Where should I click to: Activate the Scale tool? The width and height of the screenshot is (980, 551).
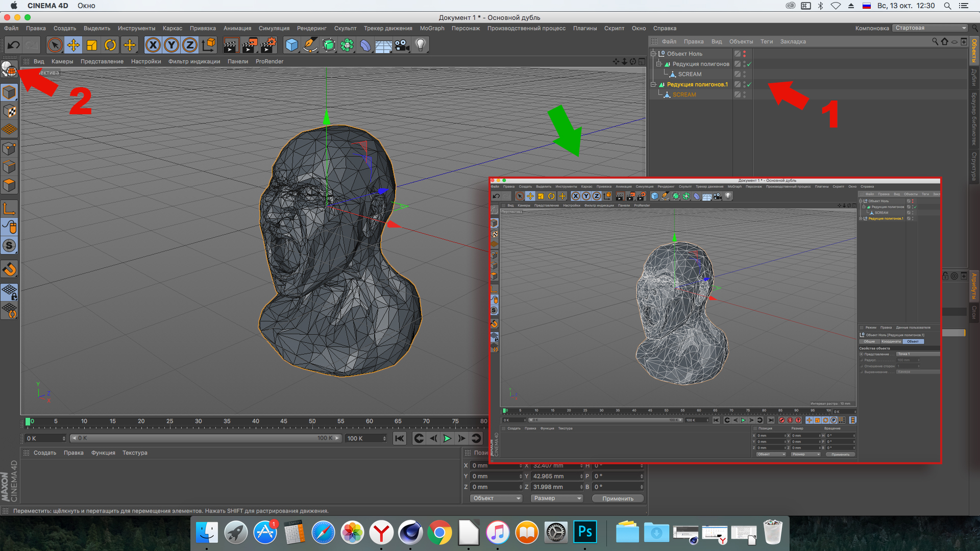(92, 45)
